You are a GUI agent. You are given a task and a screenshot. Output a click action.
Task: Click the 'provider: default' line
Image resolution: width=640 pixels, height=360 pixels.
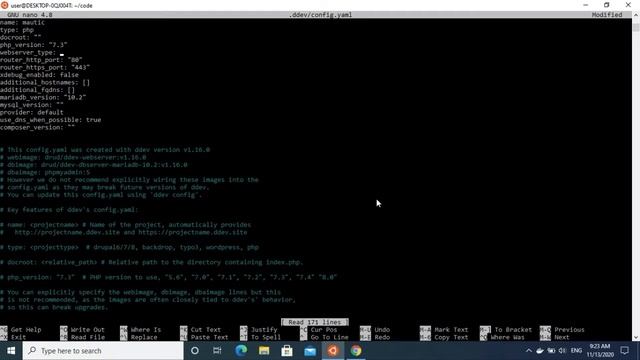point(32,112)
